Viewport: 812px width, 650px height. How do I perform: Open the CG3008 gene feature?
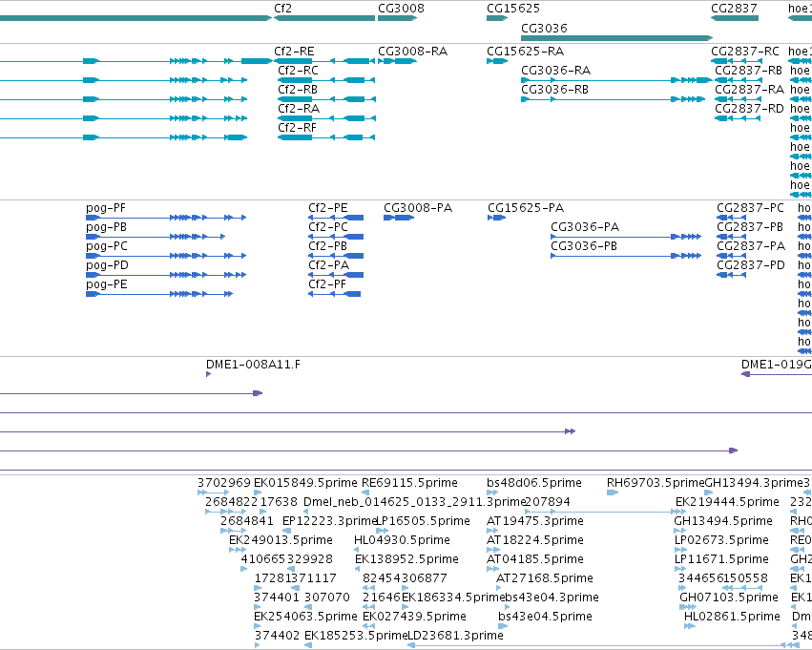click(397, 18)
